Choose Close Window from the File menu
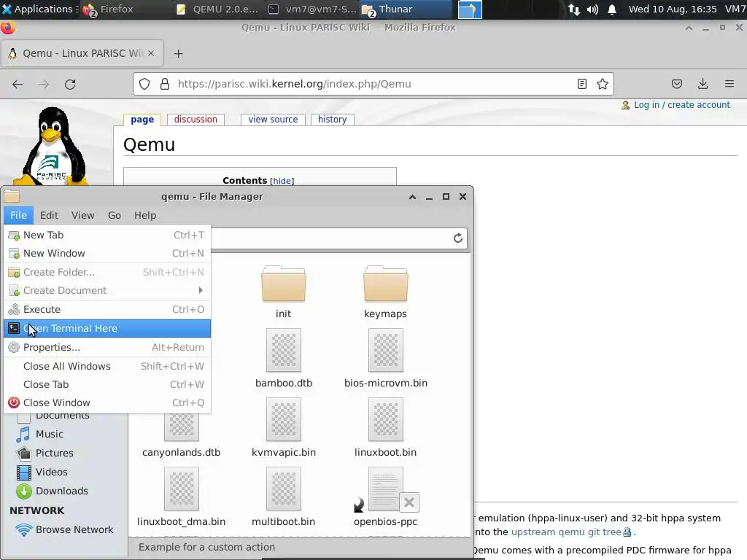 [107, 402]
